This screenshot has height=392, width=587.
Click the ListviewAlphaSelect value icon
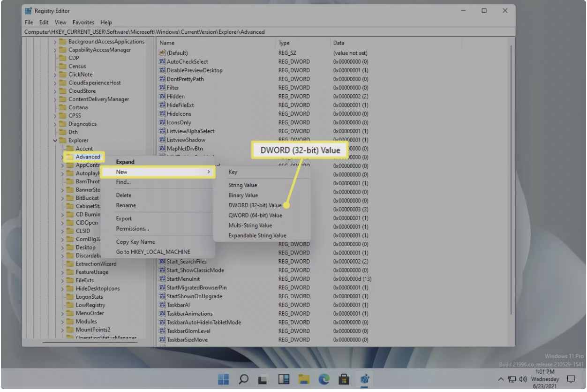[163, 131]
